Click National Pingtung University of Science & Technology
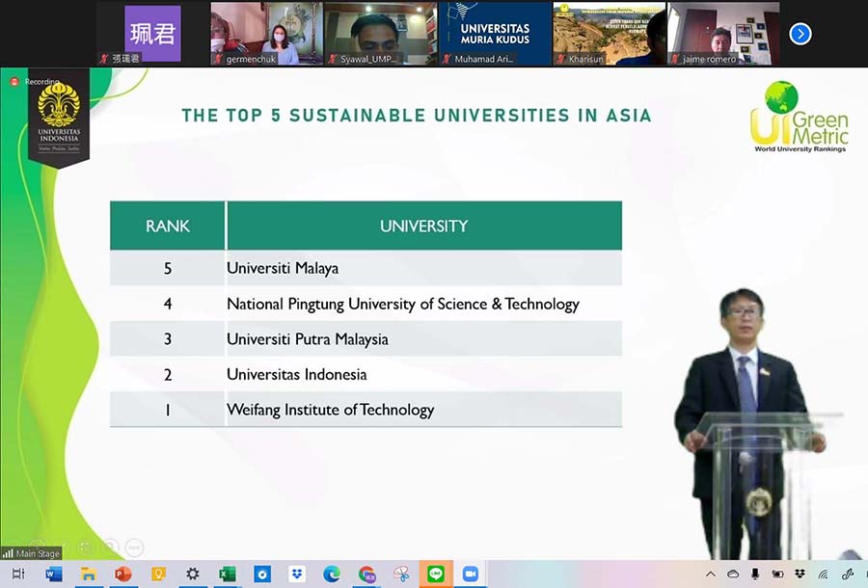This screenshot has width=868, height=588. pos(403,304)
